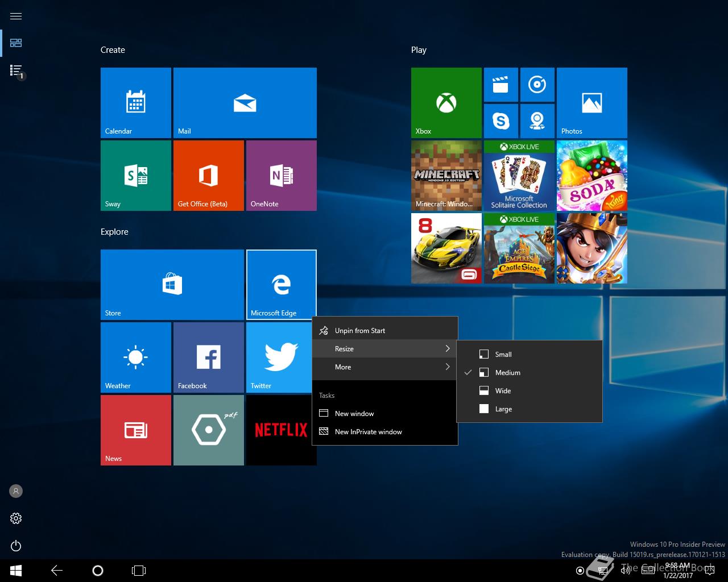
Task: Switch to Pinned tiles view
Action: click(16, 43)
